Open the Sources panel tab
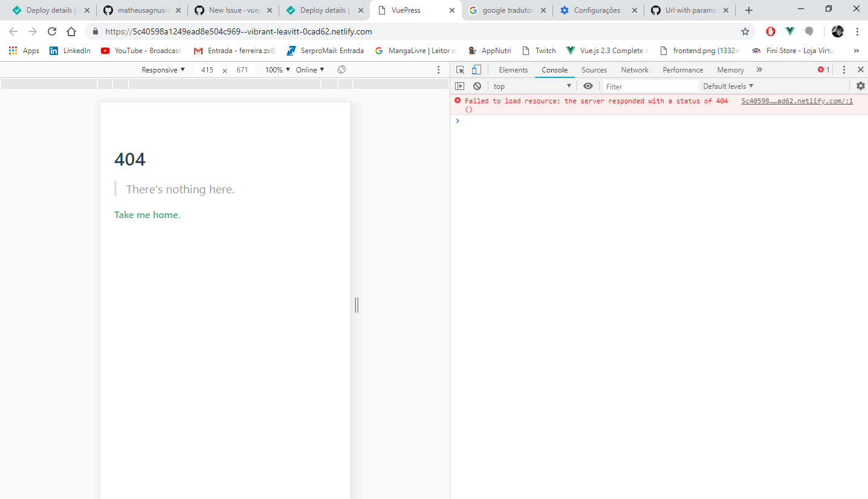Screen dimensions: 868x499 594,69
